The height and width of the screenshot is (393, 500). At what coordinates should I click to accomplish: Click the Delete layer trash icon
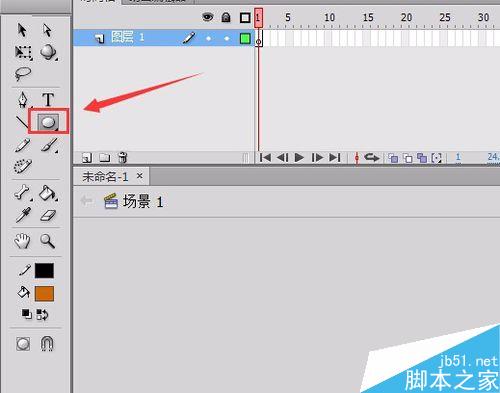pos(122,157)
